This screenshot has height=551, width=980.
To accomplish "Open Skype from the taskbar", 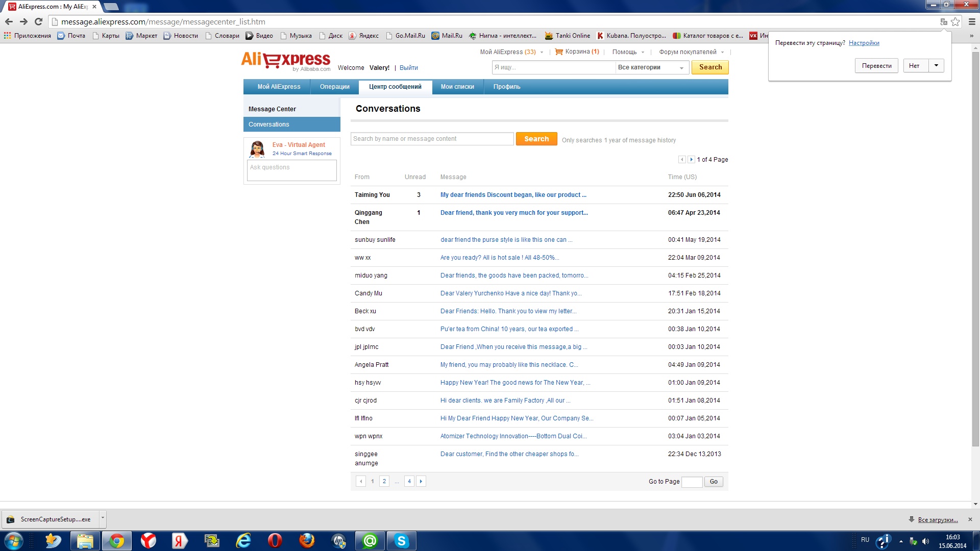I will click(x=402, y=541).
